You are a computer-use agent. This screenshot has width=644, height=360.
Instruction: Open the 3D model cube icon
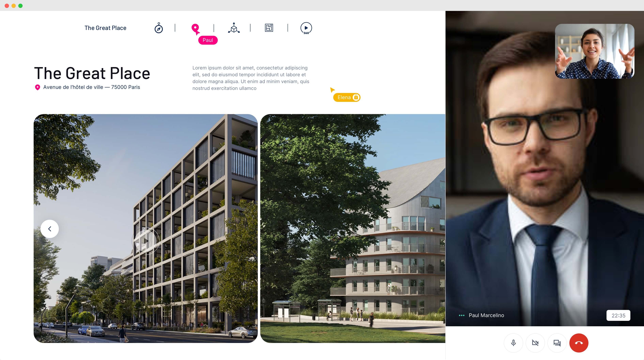click(x=234, y=28)
